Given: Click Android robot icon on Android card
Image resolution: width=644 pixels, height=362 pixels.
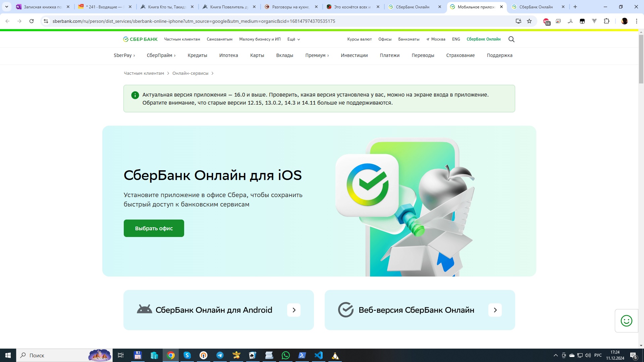Looking at the screenshot, I should [x=145, y=309].
